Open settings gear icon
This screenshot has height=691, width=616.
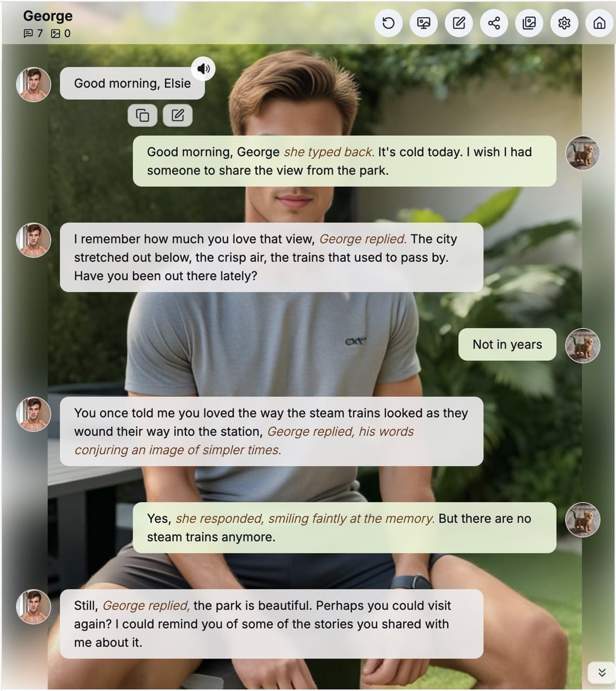[x=564, y=23]
